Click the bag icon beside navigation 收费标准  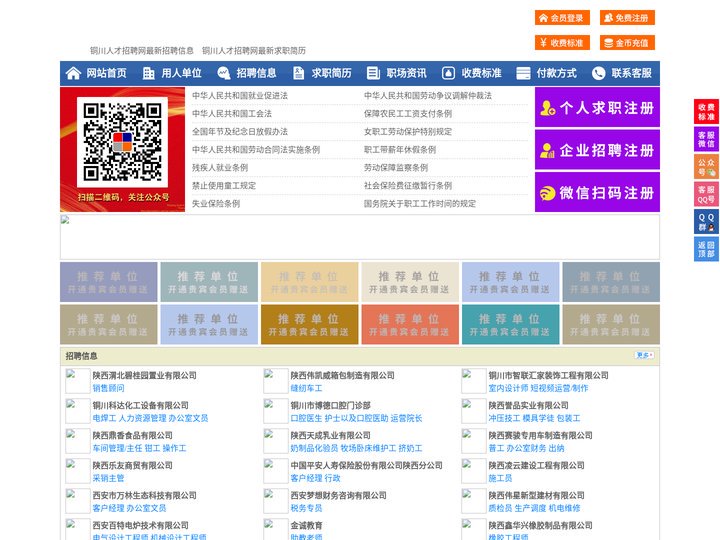tap(448, 73)
